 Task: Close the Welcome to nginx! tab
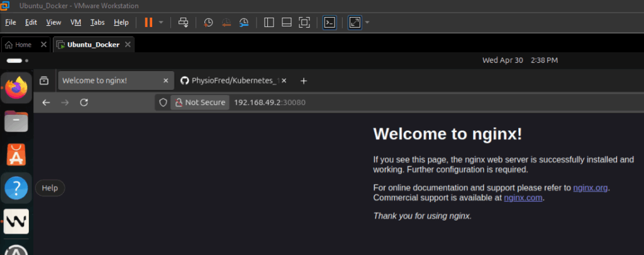coord(166,81)
